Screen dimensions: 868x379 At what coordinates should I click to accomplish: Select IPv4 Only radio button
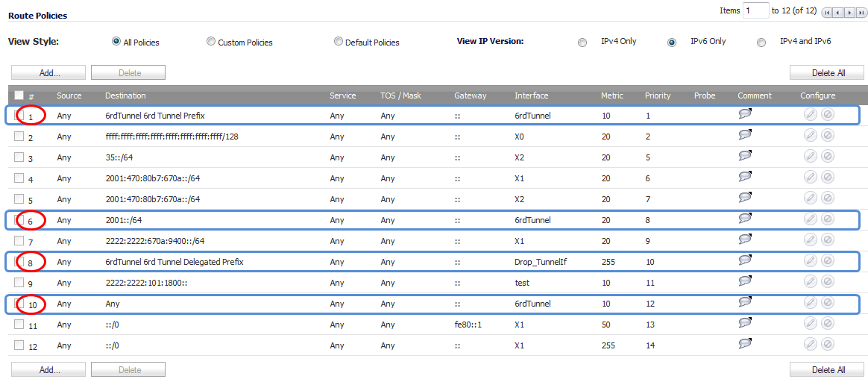(x=582, y=42)
